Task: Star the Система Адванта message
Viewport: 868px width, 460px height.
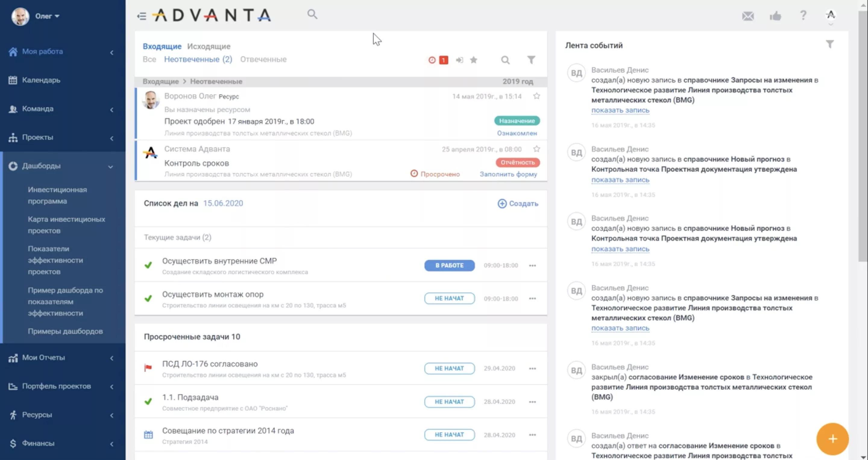Action: (x=536, y=149)
